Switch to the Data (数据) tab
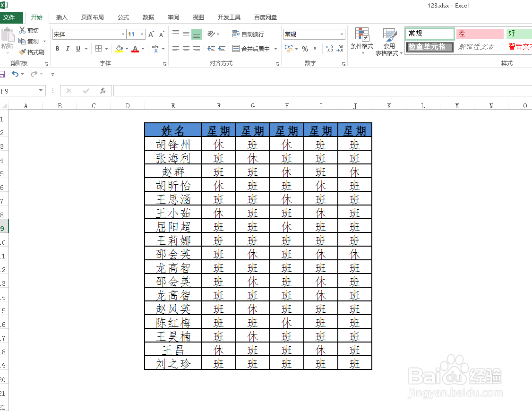The image size is (532, 411). pos(148,17)
